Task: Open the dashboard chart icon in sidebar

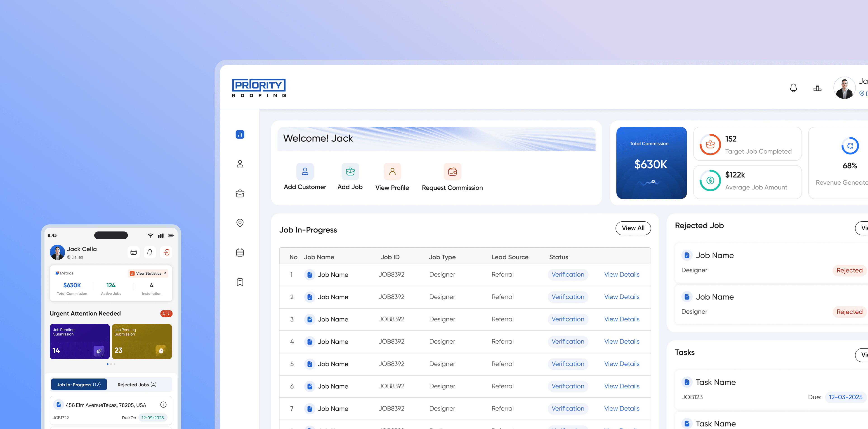Action: click(x=240, y=134)
